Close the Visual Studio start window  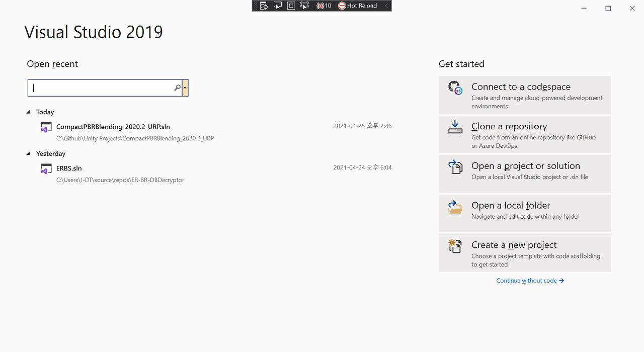coord(632,8)
